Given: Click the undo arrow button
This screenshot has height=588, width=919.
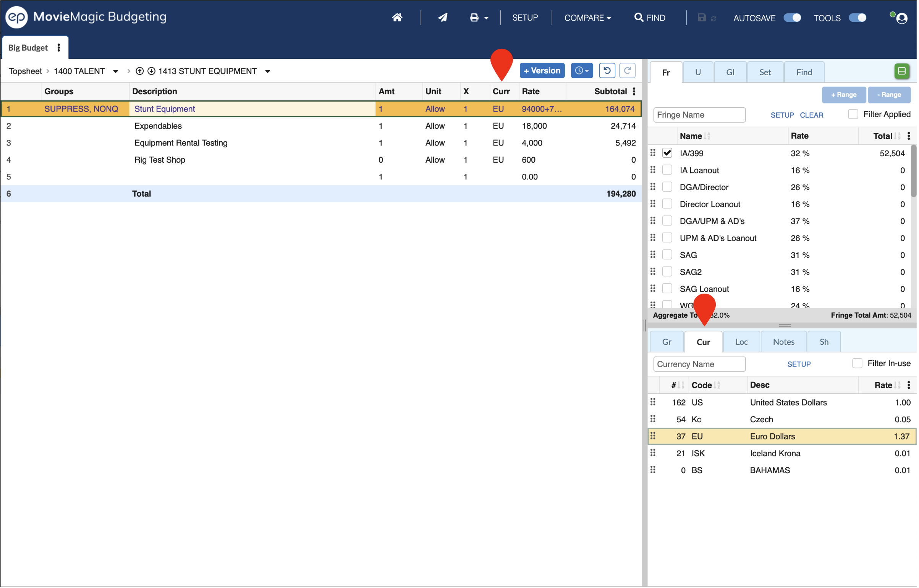Looking at the screenshot, I should (608, 71).
